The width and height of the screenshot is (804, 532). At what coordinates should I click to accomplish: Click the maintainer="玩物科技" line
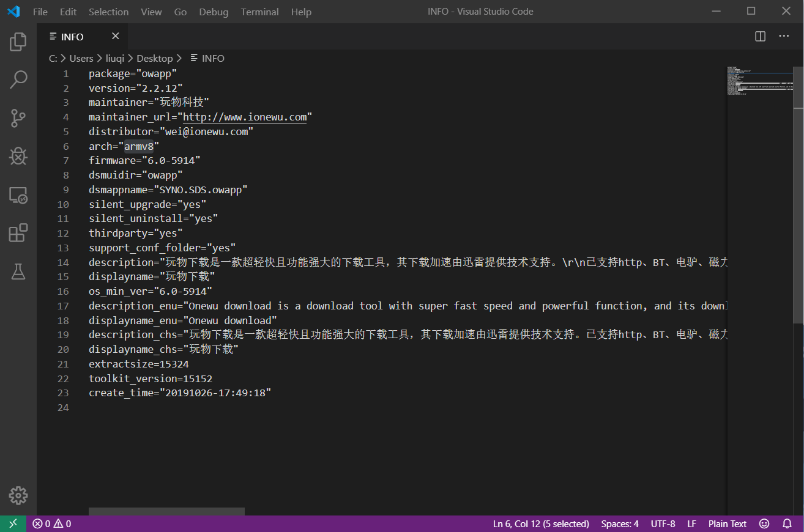[149, 102]
